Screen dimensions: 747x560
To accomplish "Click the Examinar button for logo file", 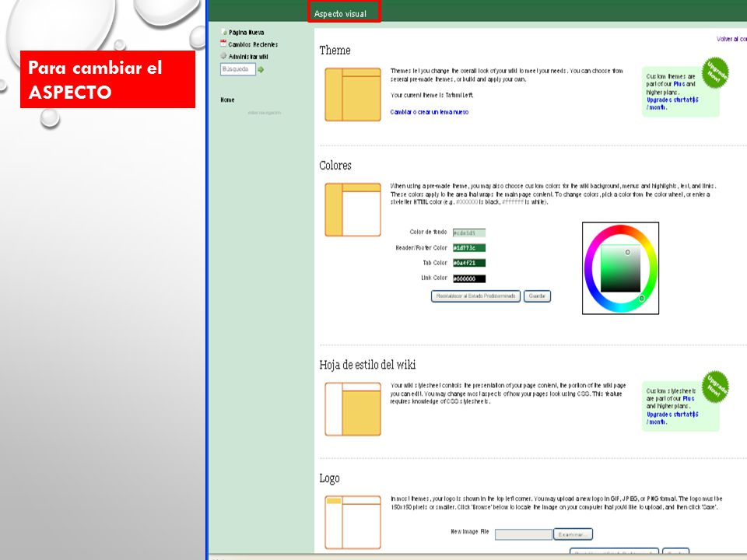I will (573, 534).
